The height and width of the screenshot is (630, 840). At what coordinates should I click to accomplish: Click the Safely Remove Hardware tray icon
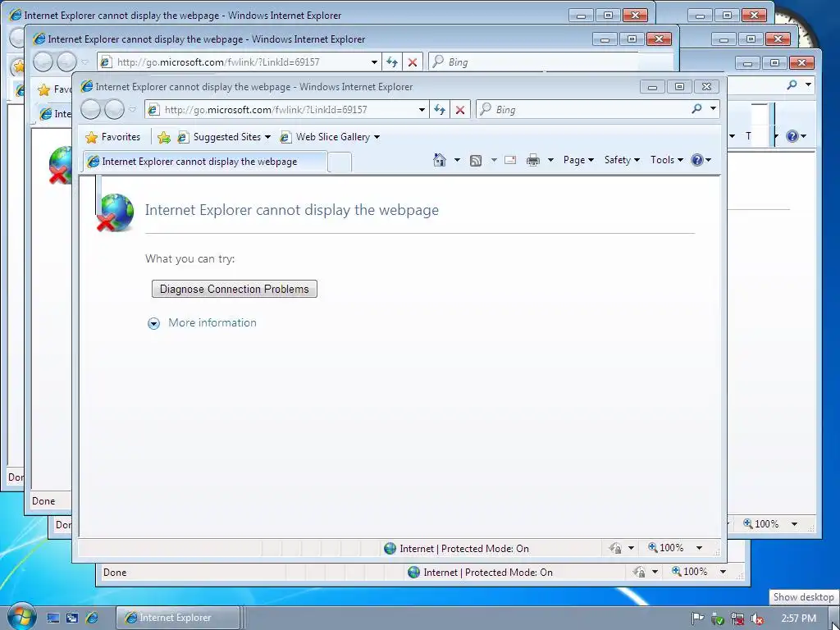(717, 619)
